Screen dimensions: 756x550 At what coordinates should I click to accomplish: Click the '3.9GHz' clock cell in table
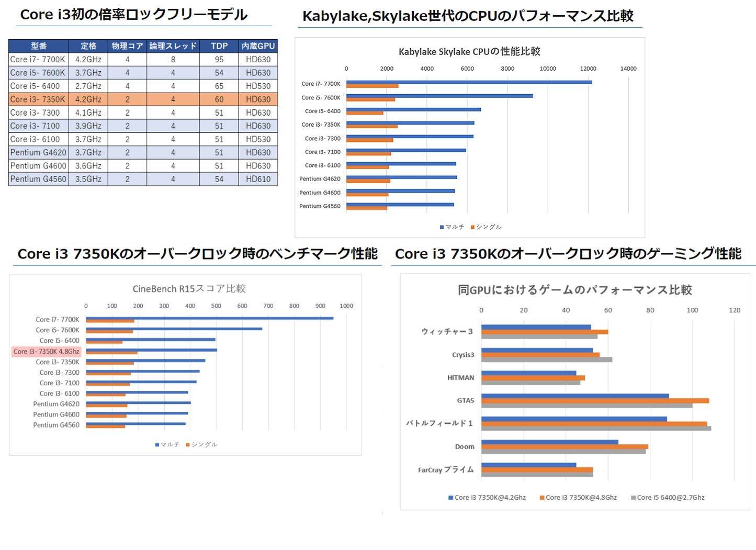pos(88,126)
